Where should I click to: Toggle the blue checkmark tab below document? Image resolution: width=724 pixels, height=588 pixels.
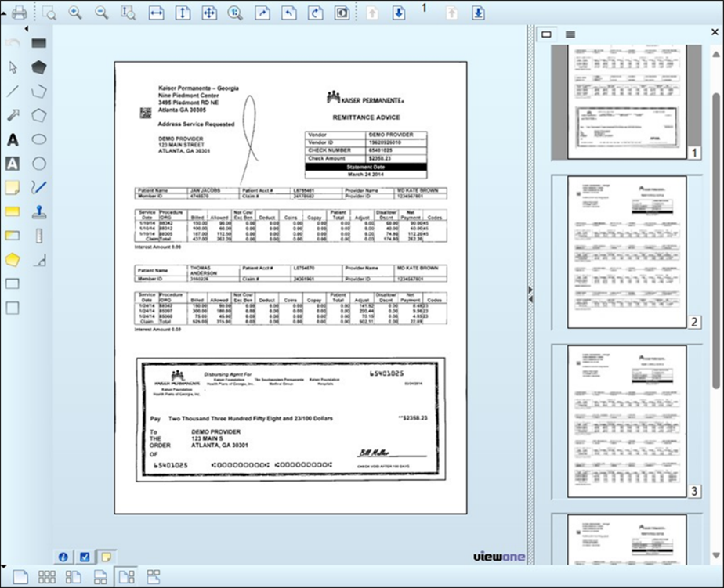point(85,557)
